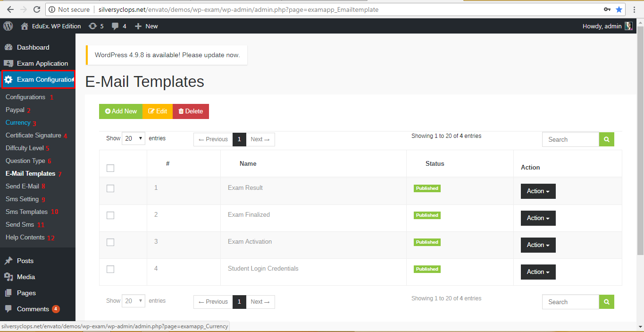Click the browser back arrow
Viewport: 644px width, 332px height.
pyautogui.click(x=10, y=9)
